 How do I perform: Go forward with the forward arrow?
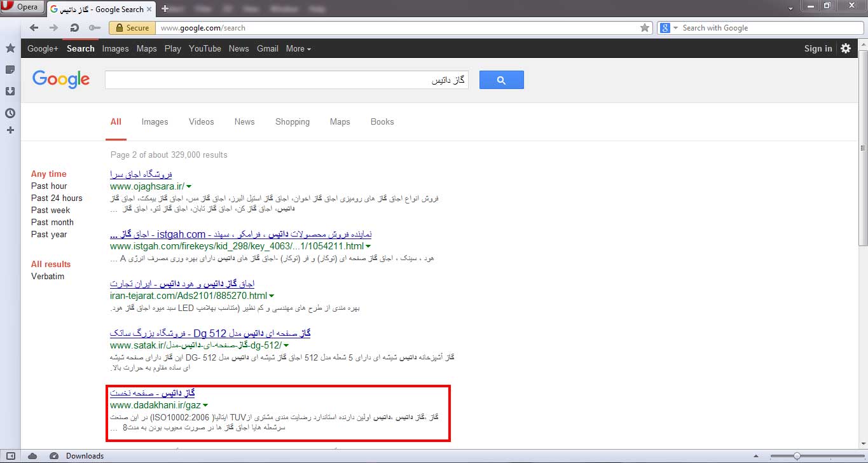54,28
